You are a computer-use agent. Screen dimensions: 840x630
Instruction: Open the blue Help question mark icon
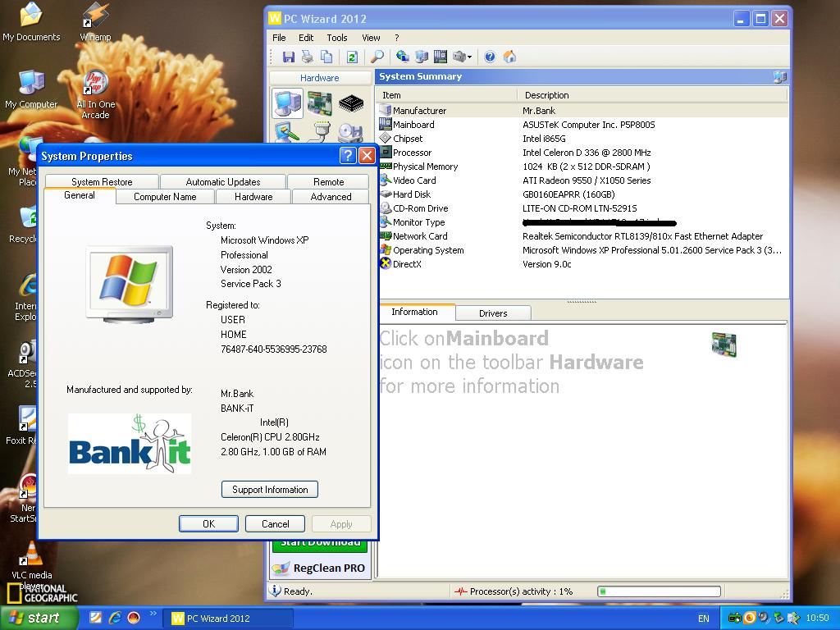pyautogui.click(x=490, y=57)
